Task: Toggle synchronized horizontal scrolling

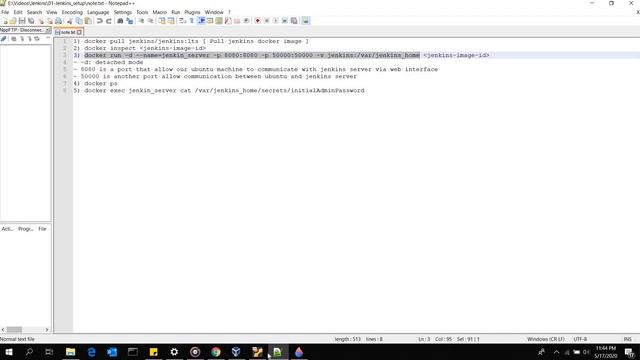Action: point(171,21)
